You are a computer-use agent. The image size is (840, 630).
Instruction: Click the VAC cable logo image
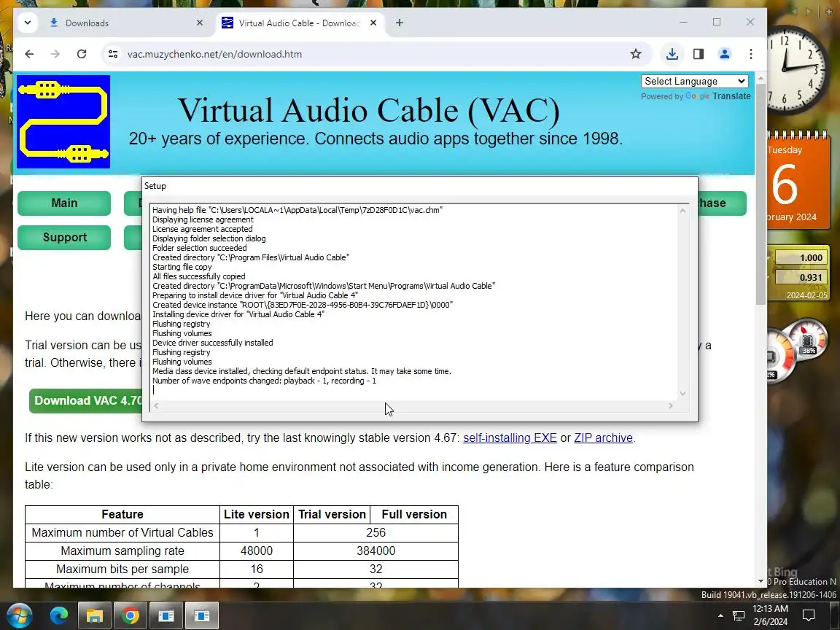63,122
